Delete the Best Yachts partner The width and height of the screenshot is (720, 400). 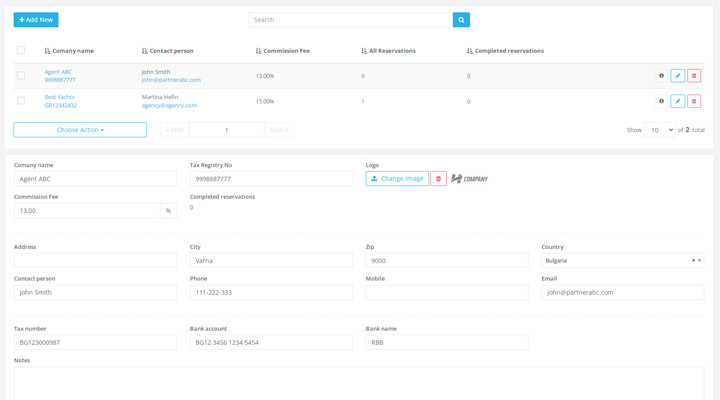[x=694, y=101]
